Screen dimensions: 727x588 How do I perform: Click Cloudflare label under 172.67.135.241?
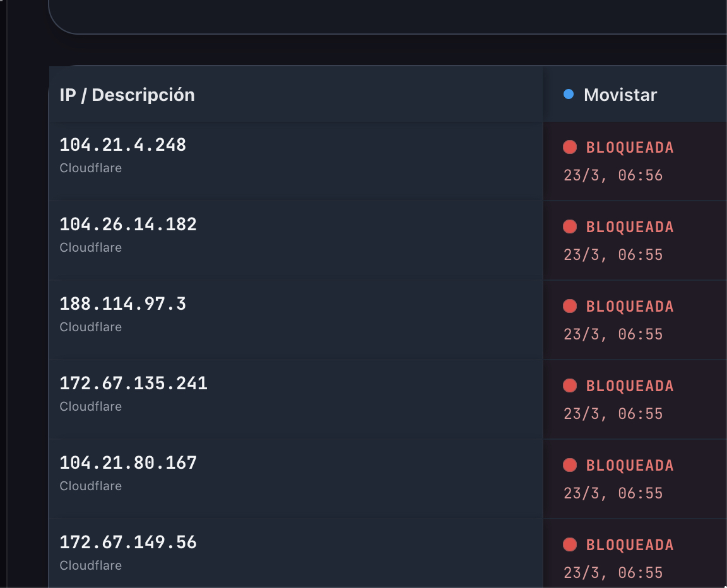pyautogui.click(x=91, y=406)
